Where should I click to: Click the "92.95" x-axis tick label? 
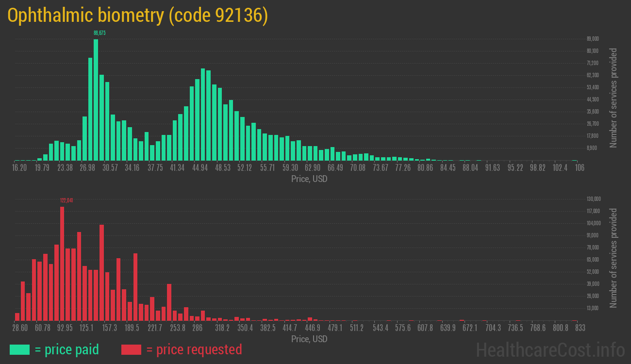click(x=65, y=328)
